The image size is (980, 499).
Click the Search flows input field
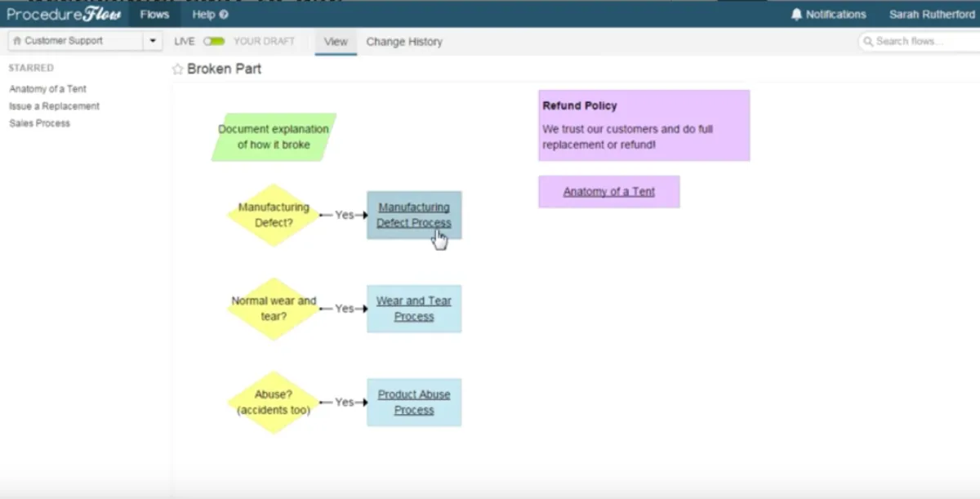click(x=919, y=41)
